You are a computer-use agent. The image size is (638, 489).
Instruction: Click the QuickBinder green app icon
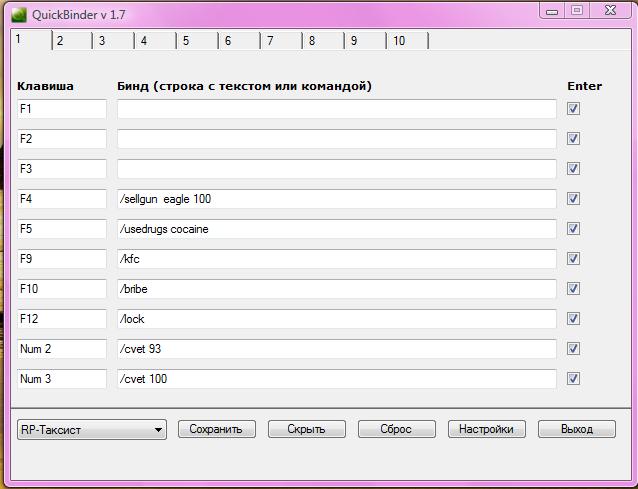click(19, 15)
